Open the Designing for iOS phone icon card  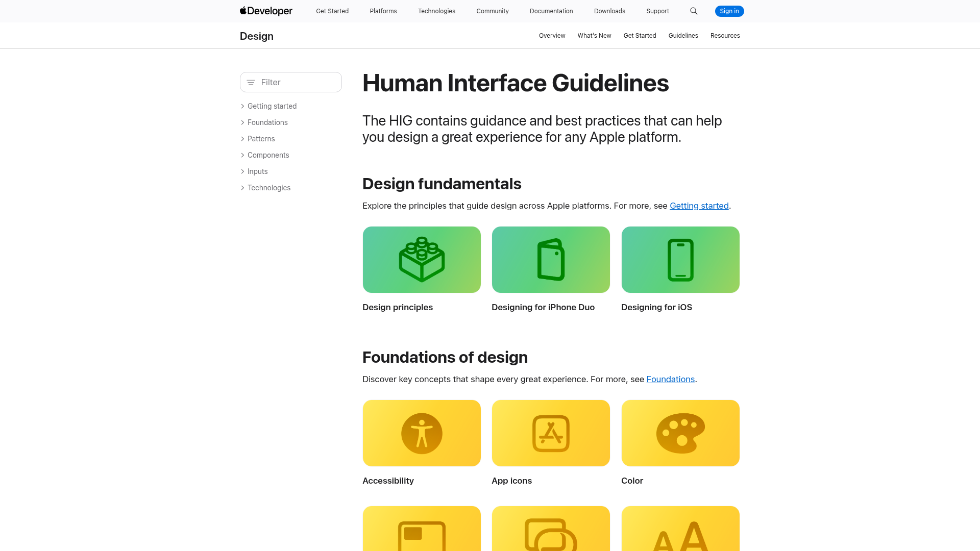coord(680,260)
